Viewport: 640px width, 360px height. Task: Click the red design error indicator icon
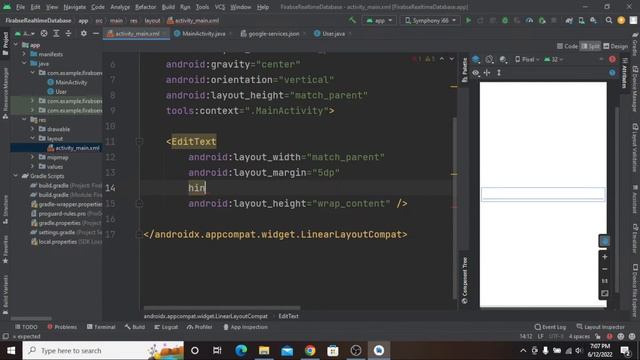click(612, 60)
